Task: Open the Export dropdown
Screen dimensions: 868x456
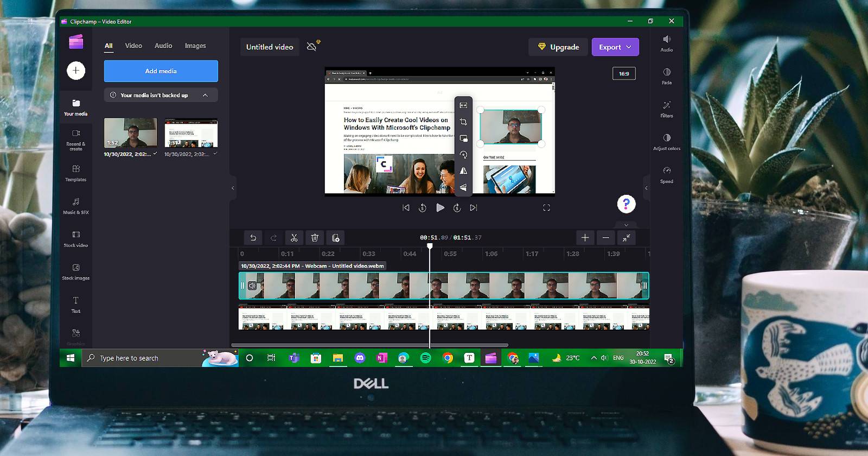Action: pos(615,47)
